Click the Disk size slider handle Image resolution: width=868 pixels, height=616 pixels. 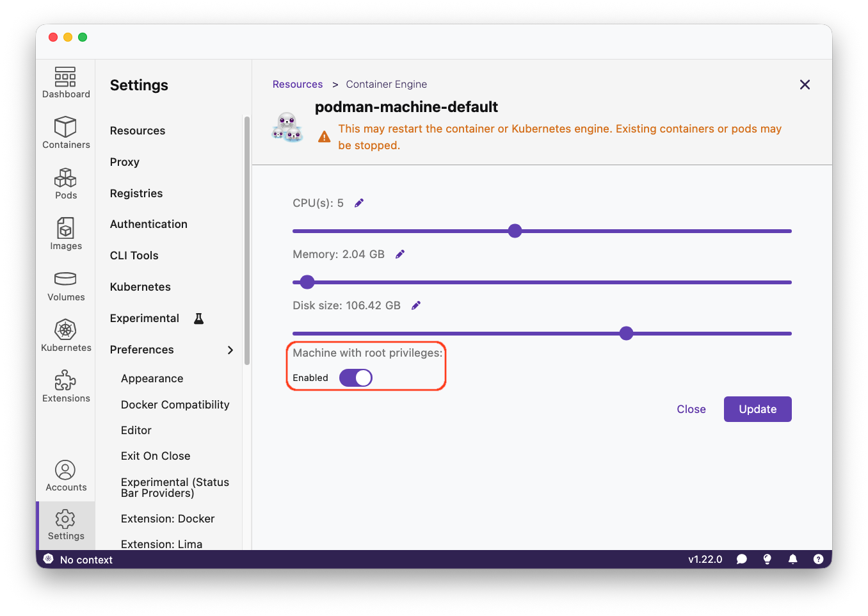click(x=626, y=333)
